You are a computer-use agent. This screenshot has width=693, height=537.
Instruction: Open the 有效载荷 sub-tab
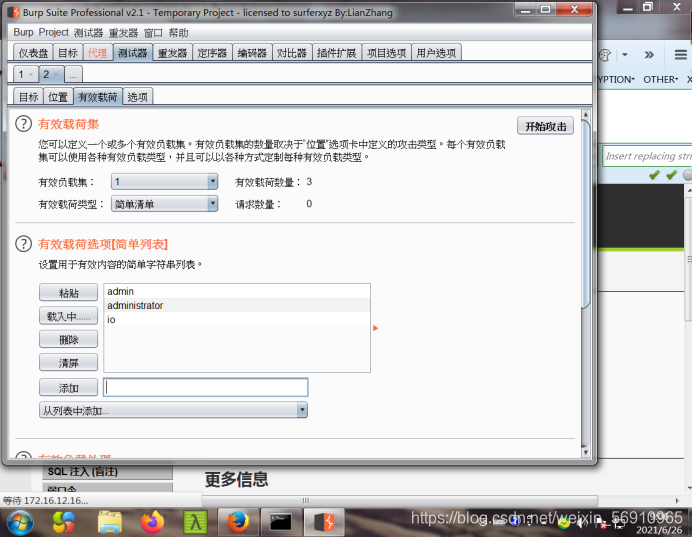click(98, 97)
